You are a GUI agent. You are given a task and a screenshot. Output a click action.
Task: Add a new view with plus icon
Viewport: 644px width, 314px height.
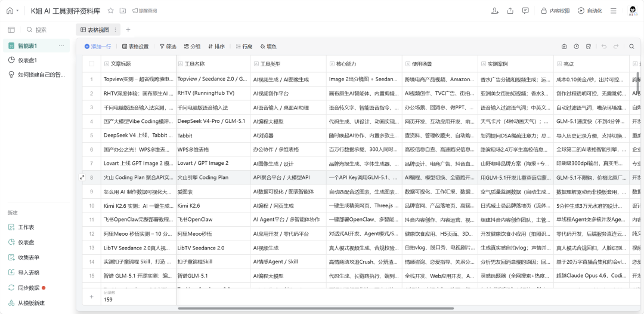[x=128, y=30]
